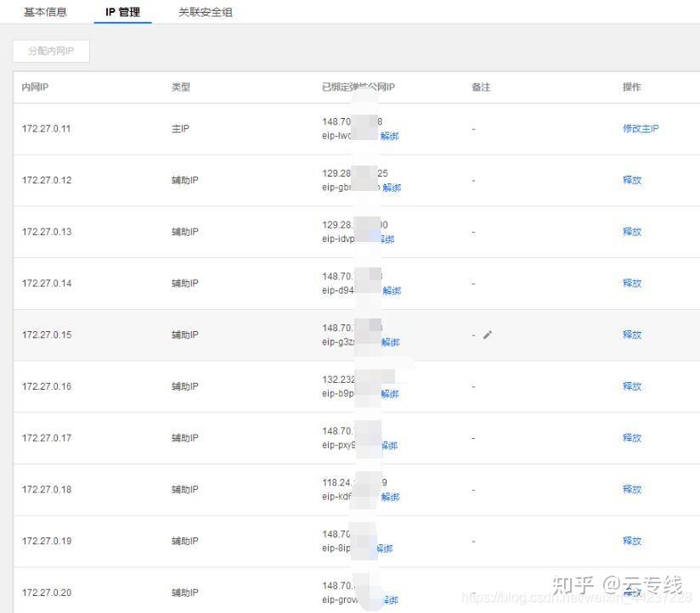700x613 pixels.
Task: Click 释放 in the 172.27.0.13 row
Action: pyautogui.click(x=632, y=232)
